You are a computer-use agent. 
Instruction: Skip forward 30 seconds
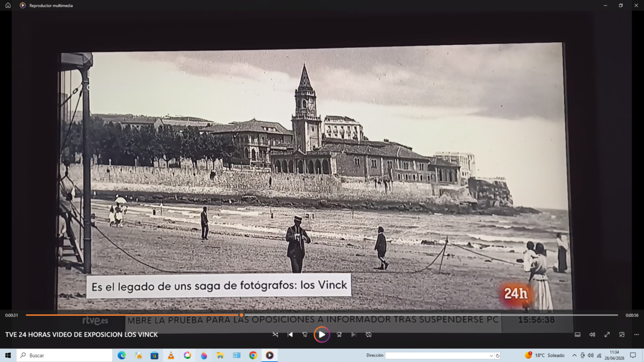coord(339,335)
